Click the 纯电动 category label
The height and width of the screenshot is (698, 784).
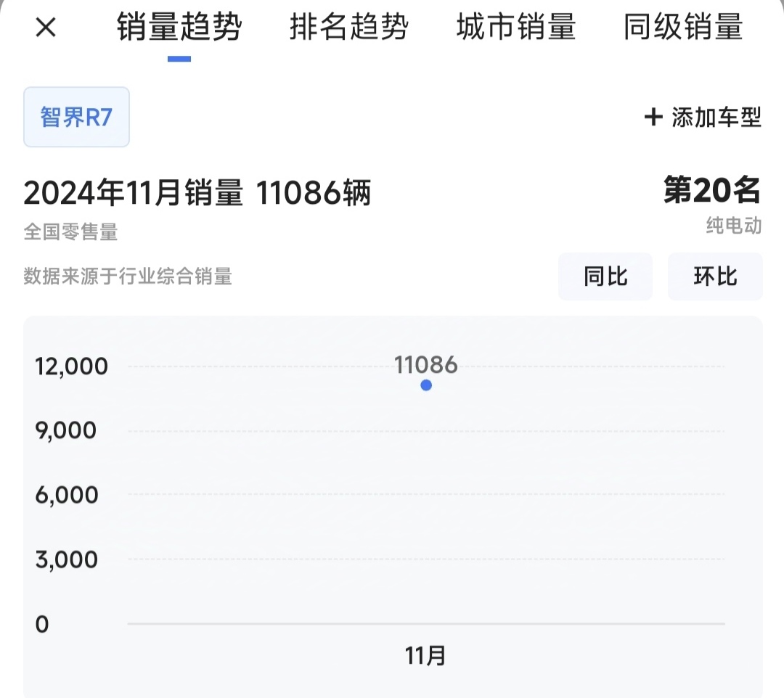[x=734, y=226]
